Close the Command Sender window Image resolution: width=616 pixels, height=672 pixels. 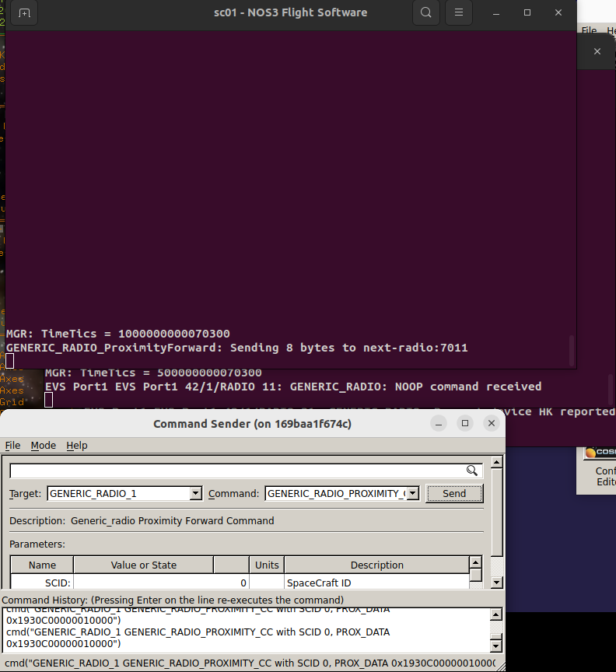492,423
